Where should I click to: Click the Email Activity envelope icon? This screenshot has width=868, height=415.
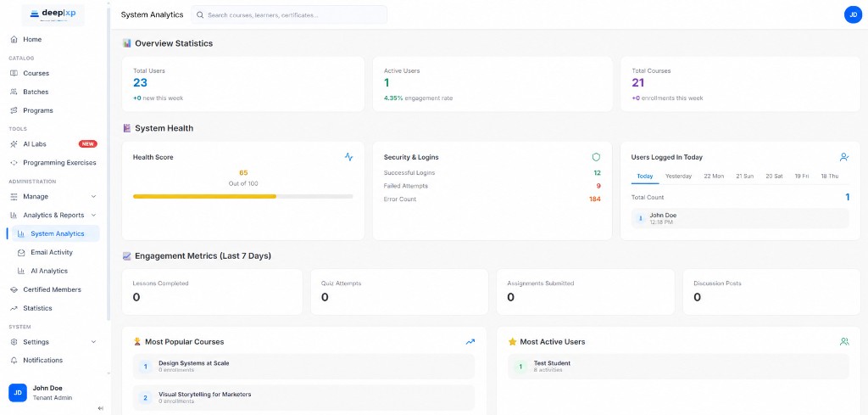pos(21,253)
